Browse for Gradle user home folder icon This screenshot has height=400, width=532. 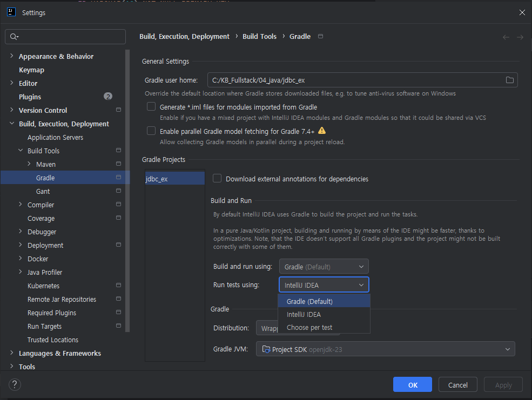point(510,80)
